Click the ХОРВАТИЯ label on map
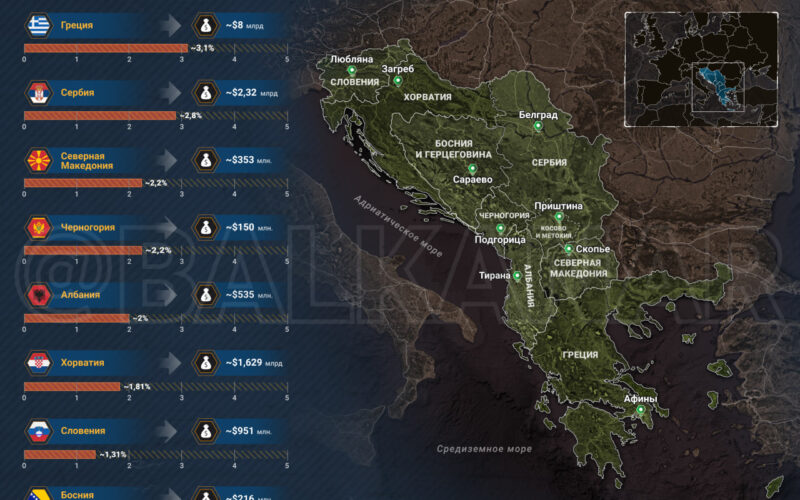800x500 pixels. pyautogui.click(x=428, y=97)
